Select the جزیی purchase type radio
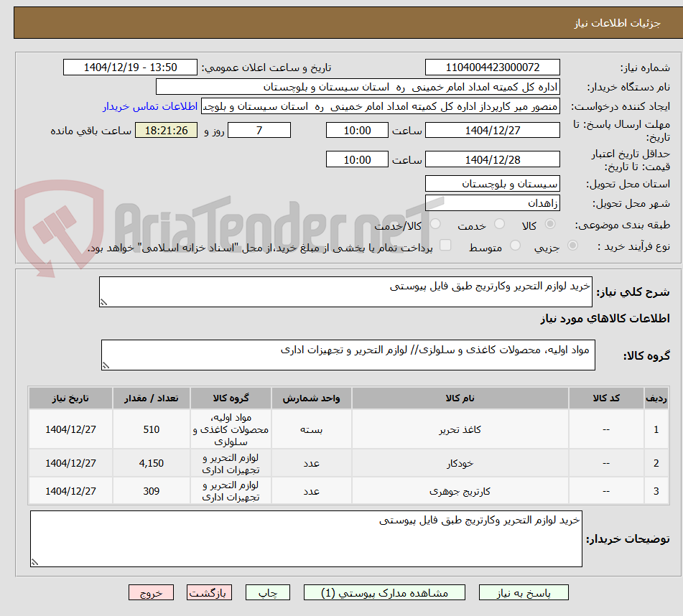The width and height of the screenshot is (683, 616). point(573,246)
